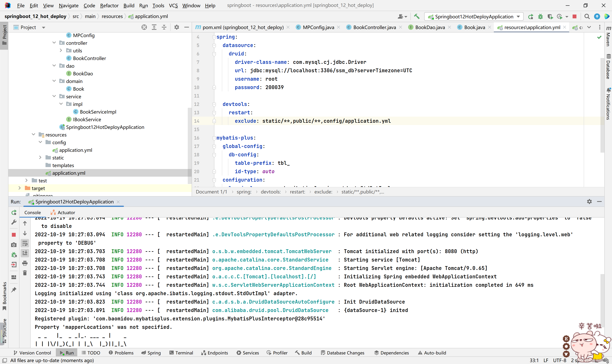Run with coverage icon in toolbar

[x=550, y=16]
